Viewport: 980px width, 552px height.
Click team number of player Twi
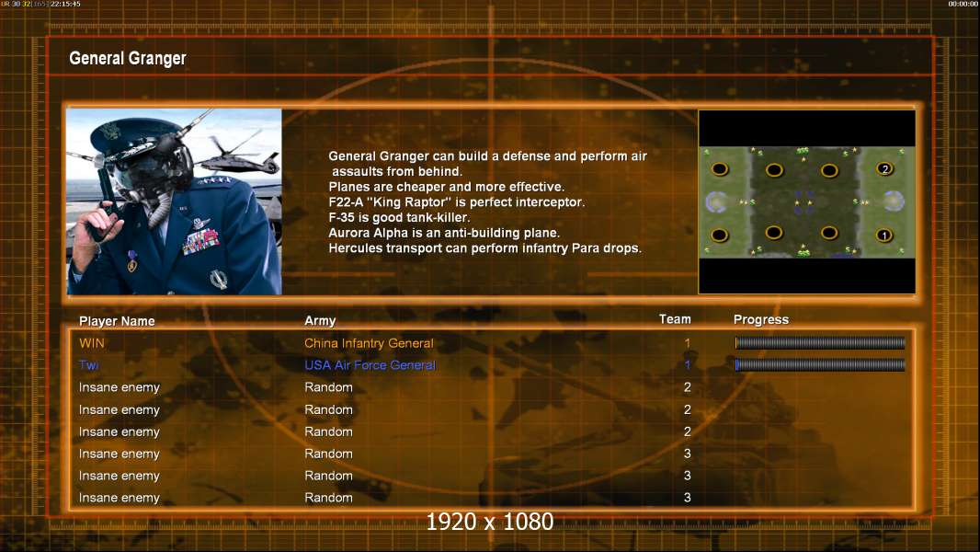pos(687,365)
